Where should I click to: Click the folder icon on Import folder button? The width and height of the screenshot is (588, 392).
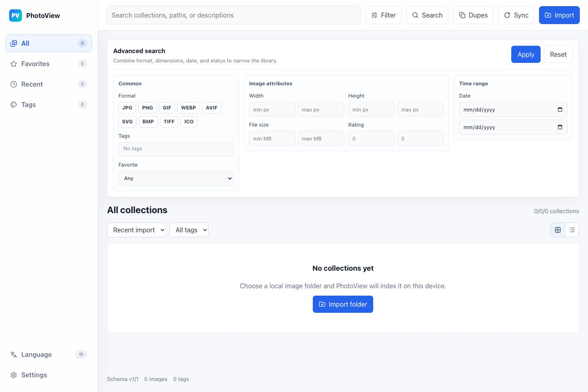(x=322, y=304)
